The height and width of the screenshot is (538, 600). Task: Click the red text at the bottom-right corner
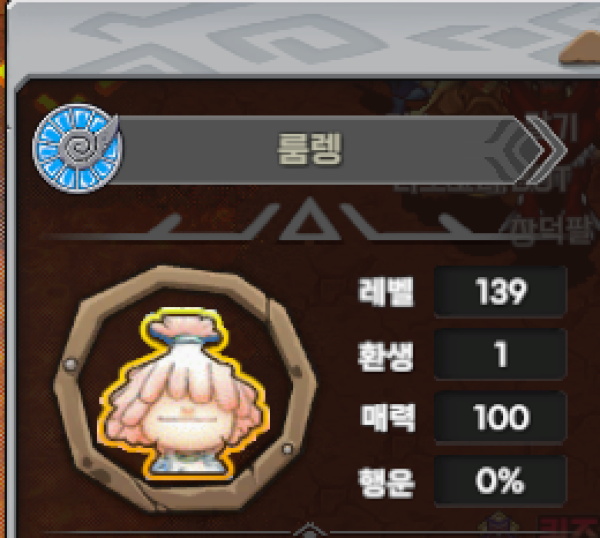point(570,527)
